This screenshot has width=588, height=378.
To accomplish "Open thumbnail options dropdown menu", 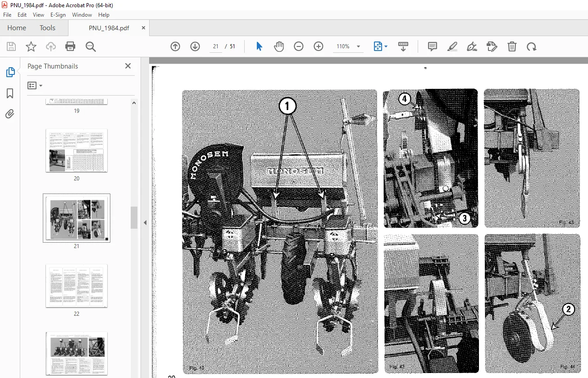I will point(35,86).
